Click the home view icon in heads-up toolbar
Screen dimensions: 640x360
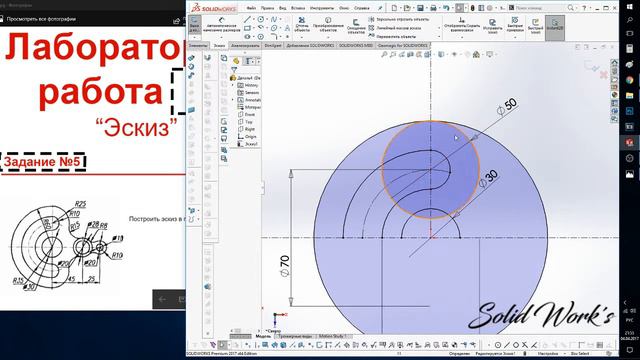coord(476,54)
